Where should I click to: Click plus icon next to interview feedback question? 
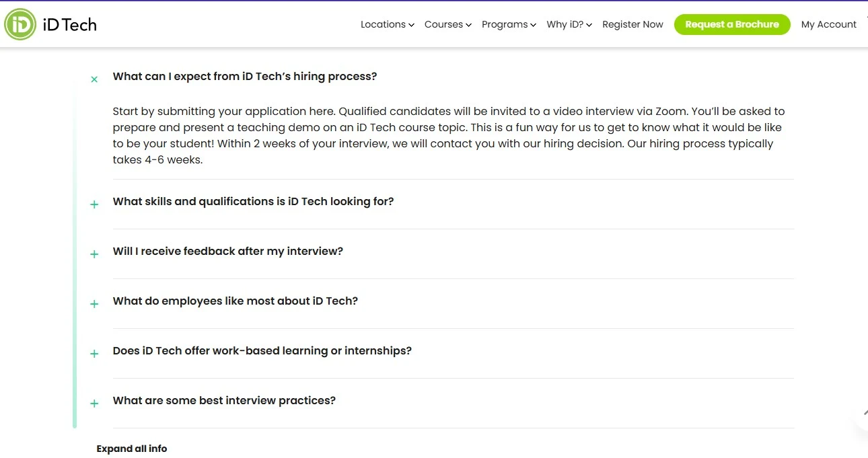coord(94,254)
